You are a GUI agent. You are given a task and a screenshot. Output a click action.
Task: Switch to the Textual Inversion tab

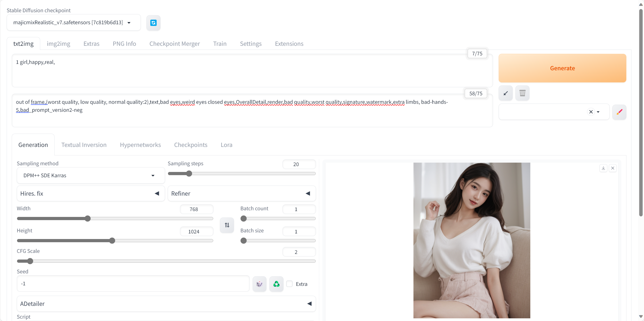[84, 145]
